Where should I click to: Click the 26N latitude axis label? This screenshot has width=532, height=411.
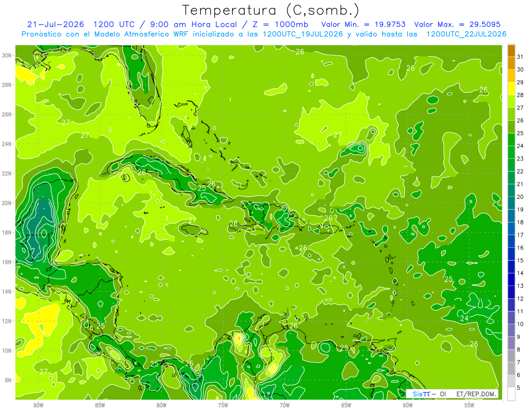click(7, 114)
